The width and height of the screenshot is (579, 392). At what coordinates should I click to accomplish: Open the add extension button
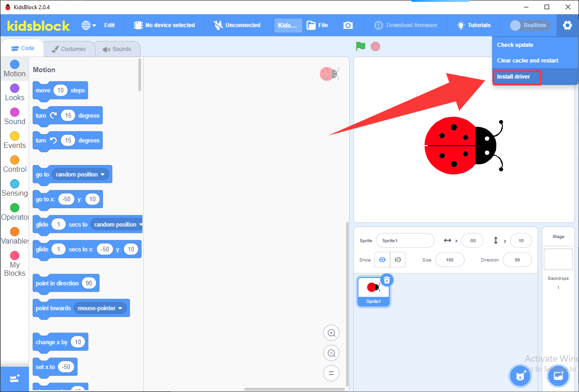[14, 379]
